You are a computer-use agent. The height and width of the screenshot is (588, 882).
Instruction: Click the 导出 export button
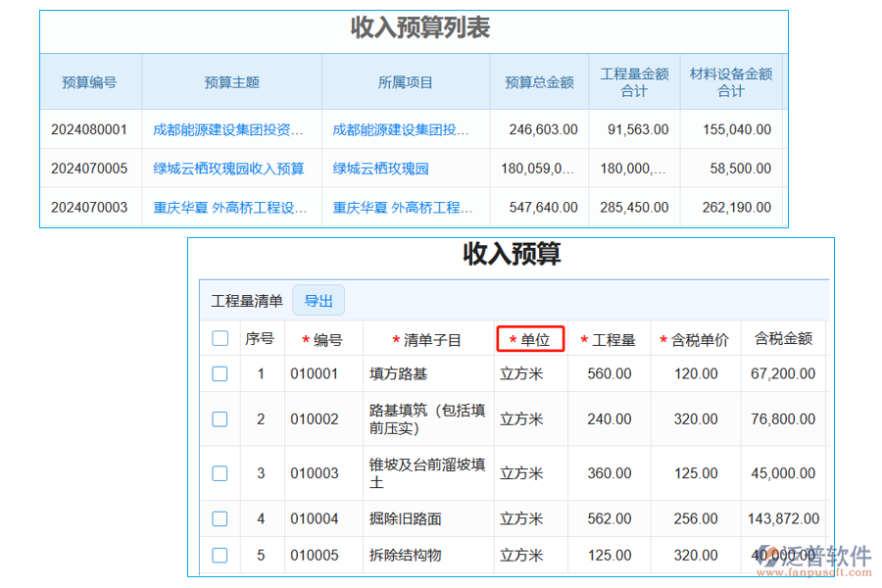[x=318, y=300]
